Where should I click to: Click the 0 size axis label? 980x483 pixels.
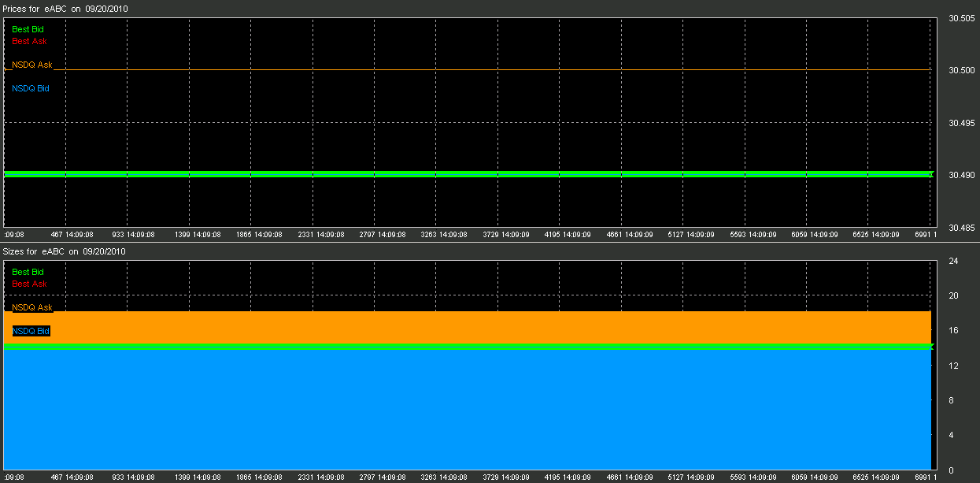pyautogui.click(x=952, y=470)
